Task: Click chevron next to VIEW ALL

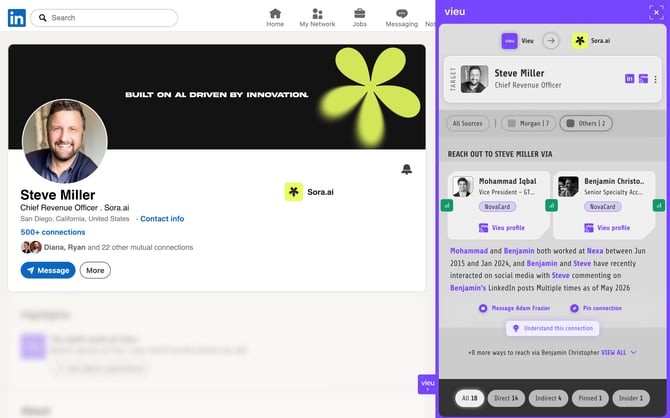Action: pos(634,353)
